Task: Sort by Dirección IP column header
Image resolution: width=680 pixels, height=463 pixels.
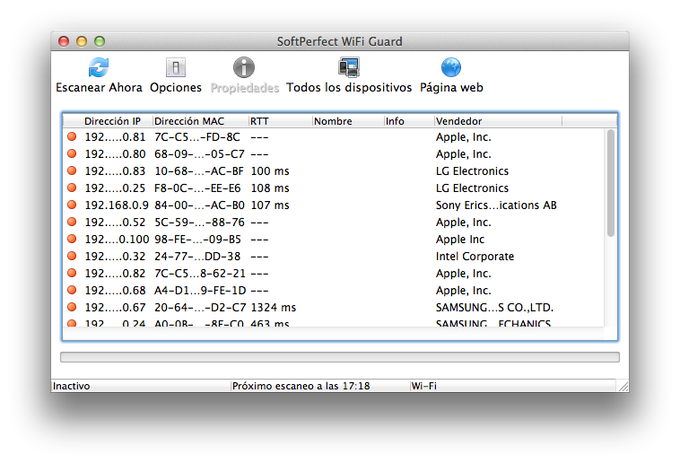Action: [112, 121]
